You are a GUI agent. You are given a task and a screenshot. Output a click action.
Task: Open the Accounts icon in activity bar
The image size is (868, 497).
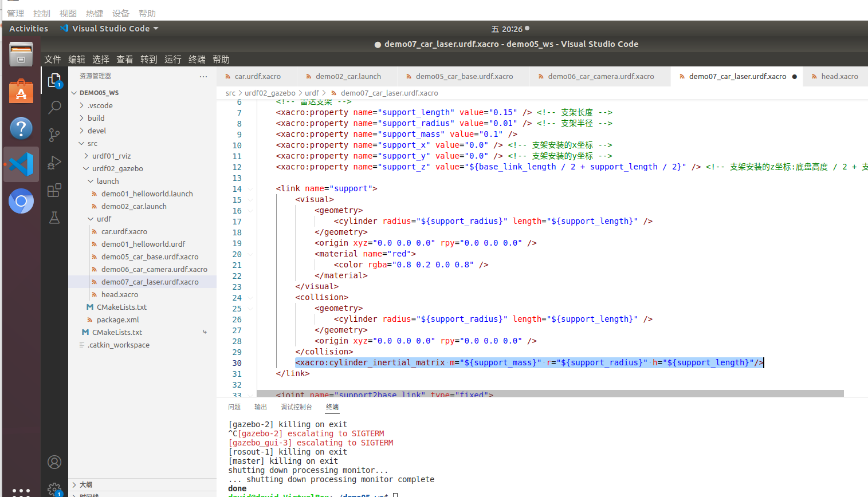[54, 462]
